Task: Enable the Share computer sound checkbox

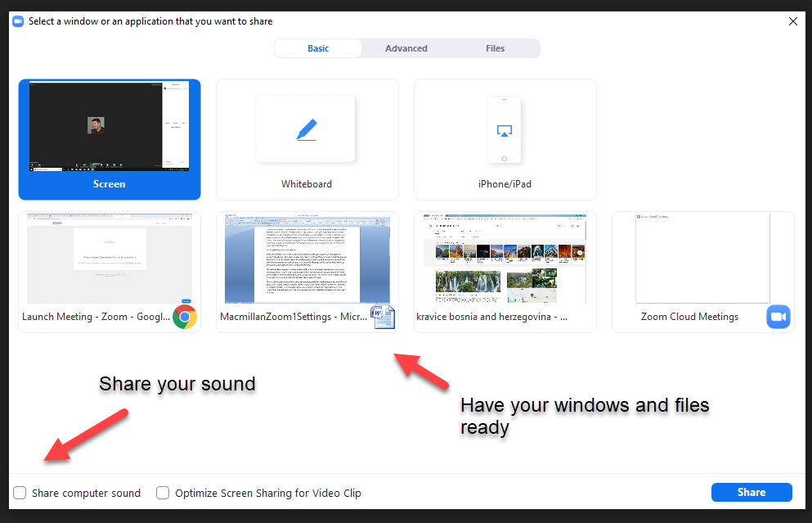Action: (20, 493)
